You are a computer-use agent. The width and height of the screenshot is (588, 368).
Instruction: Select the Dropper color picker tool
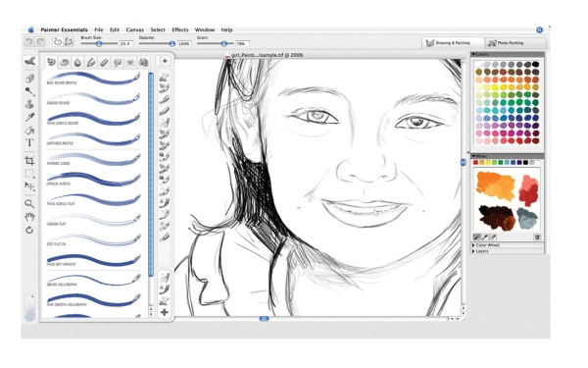[x=29, y=117]
